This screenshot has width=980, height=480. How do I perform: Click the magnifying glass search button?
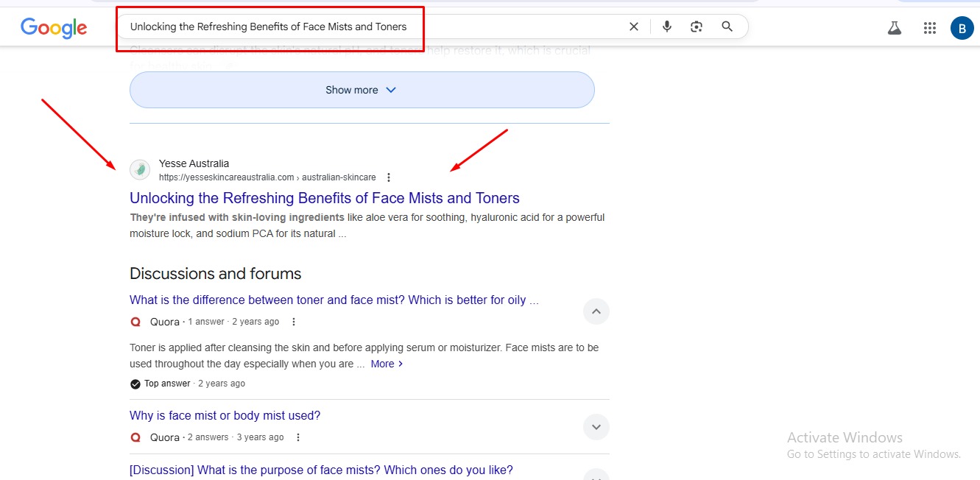tap(727, 27)
